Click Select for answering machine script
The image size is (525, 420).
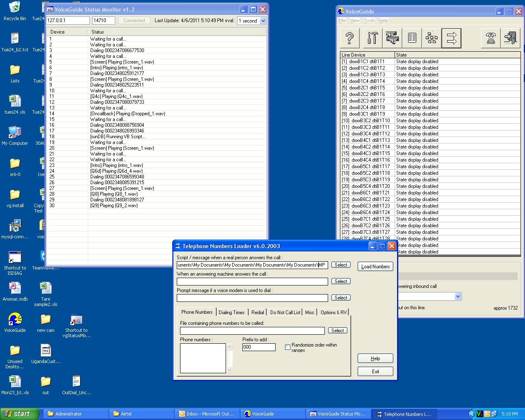pos(341,281)
